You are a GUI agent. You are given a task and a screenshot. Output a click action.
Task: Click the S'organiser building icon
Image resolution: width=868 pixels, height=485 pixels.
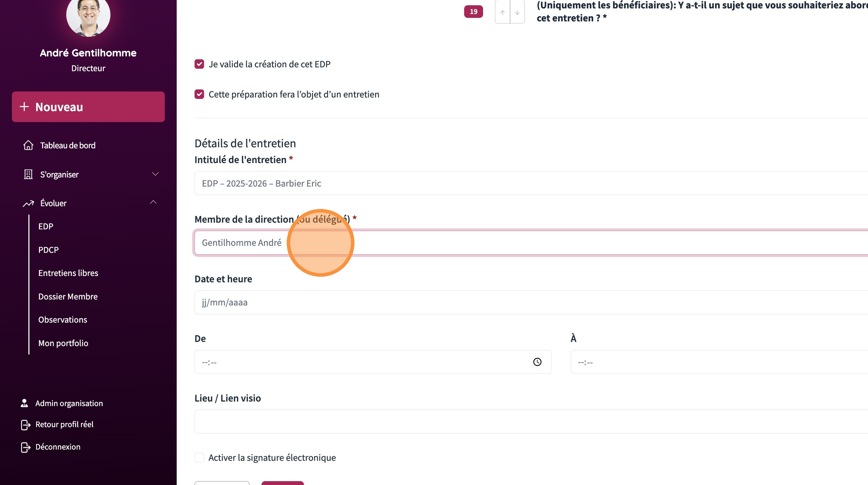click(x=28, y=174)
